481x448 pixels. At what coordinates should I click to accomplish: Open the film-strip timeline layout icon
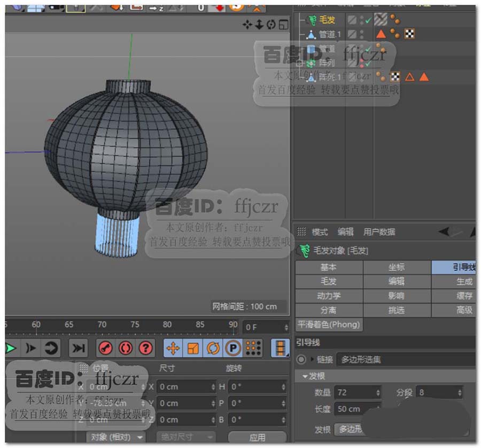(x=280, y=348)
